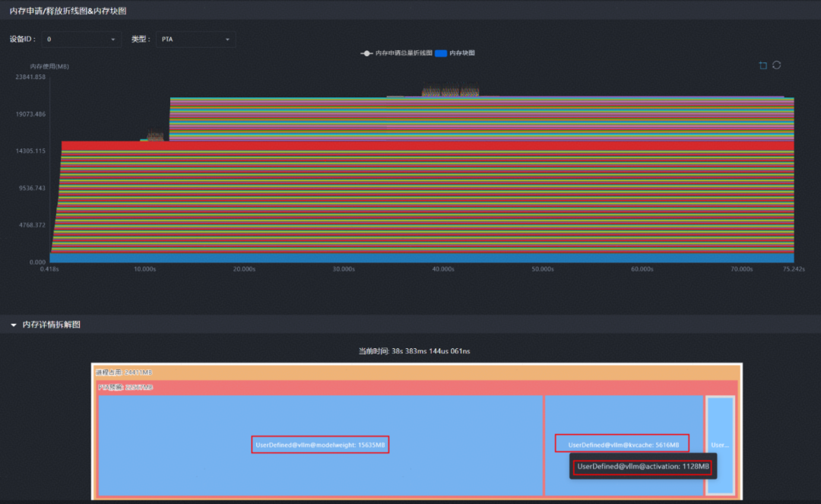This screenshot has height=504, width=821.
Task: Click the 0.418s x-axis label
Action: [x=49, y=269]
